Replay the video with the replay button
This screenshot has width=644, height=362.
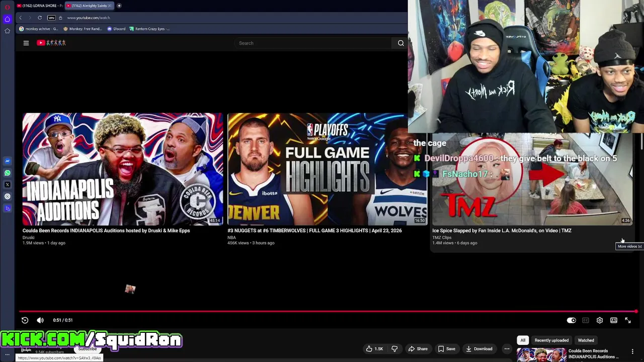tap(25, 320)
